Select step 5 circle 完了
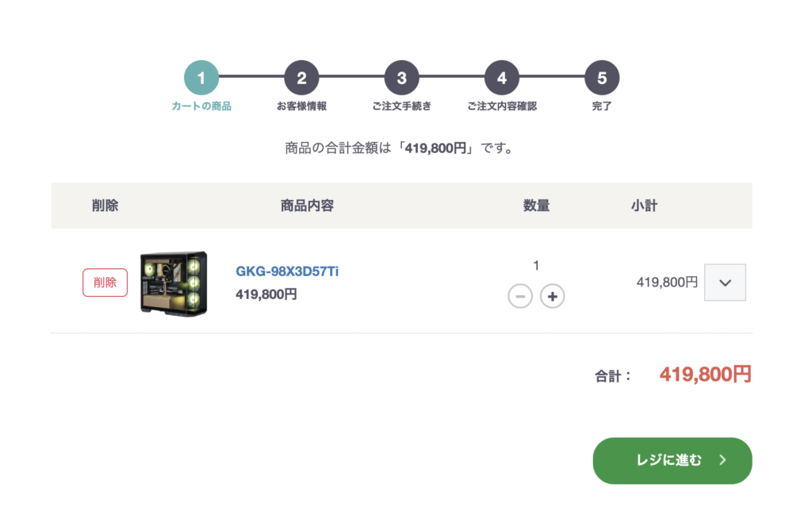 (602, 78)
